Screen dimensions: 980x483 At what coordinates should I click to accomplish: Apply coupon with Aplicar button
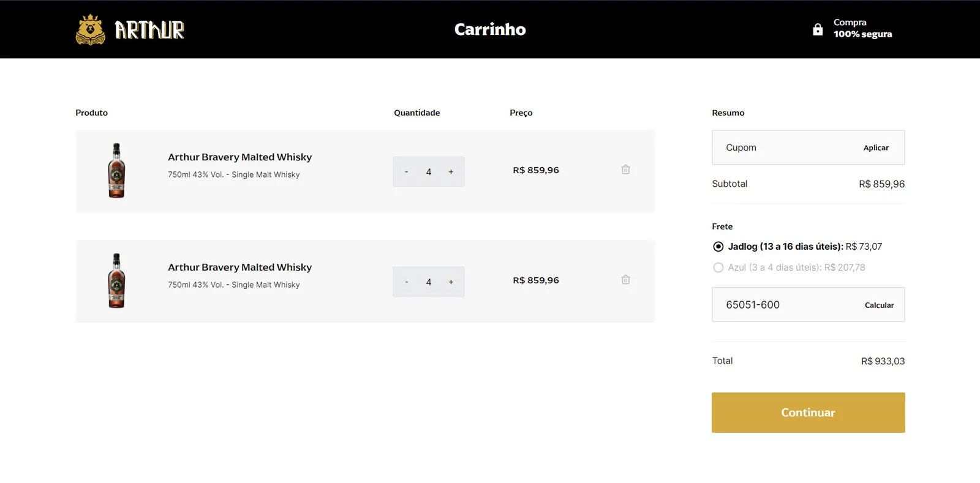point(876,148)
